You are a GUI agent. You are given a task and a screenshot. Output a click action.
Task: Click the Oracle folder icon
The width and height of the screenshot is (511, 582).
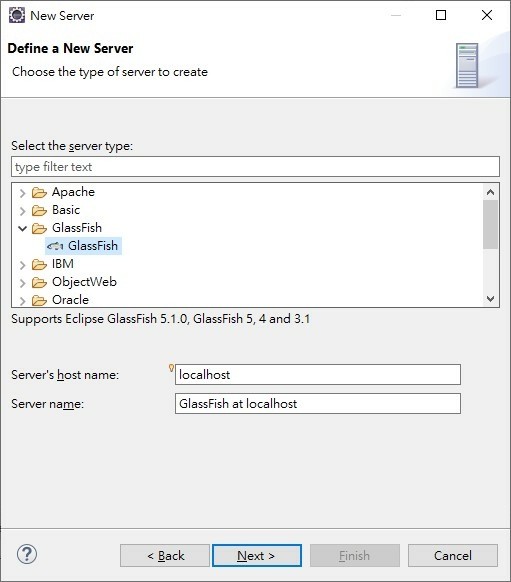click(x=39, y=300)
